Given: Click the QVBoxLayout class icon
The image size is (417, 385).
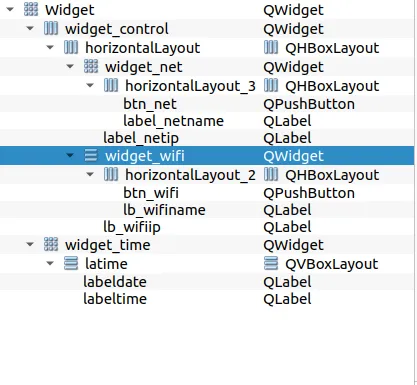Looking at the screenshot, I should 271,263.
